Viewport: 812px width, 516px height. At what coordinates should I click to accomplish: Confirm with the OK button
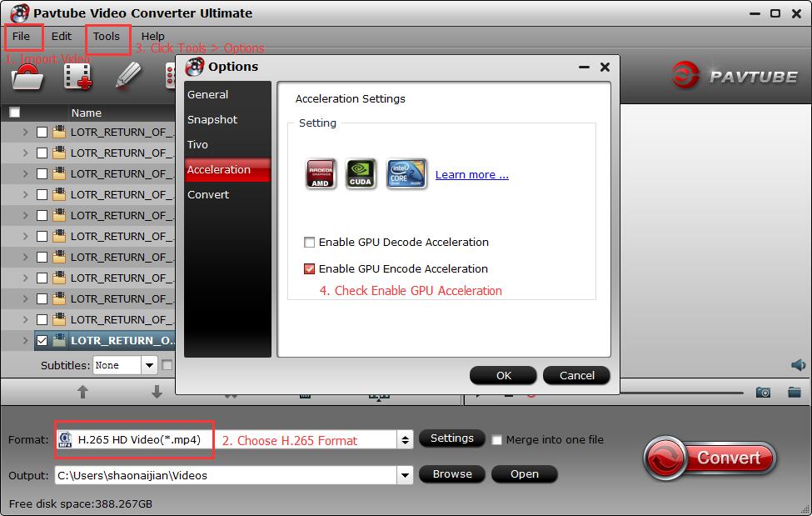503,375
